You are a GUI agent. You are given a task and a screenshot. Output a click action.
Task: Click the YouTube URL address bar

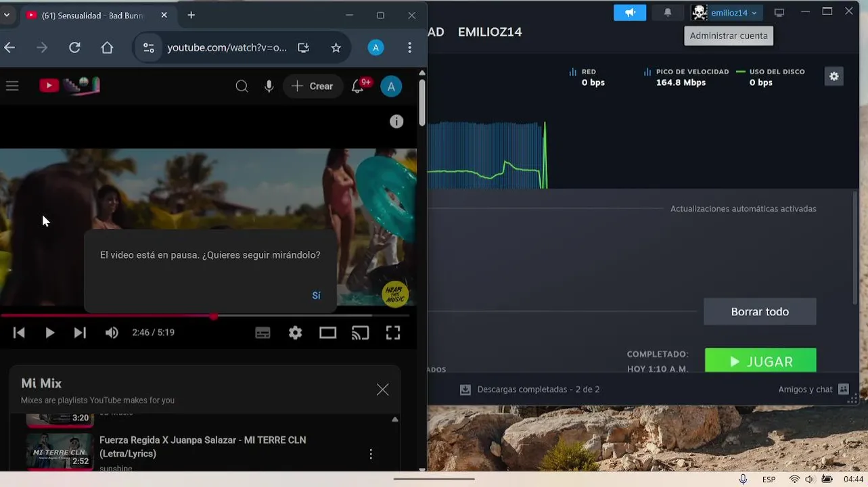pos(227,47)
